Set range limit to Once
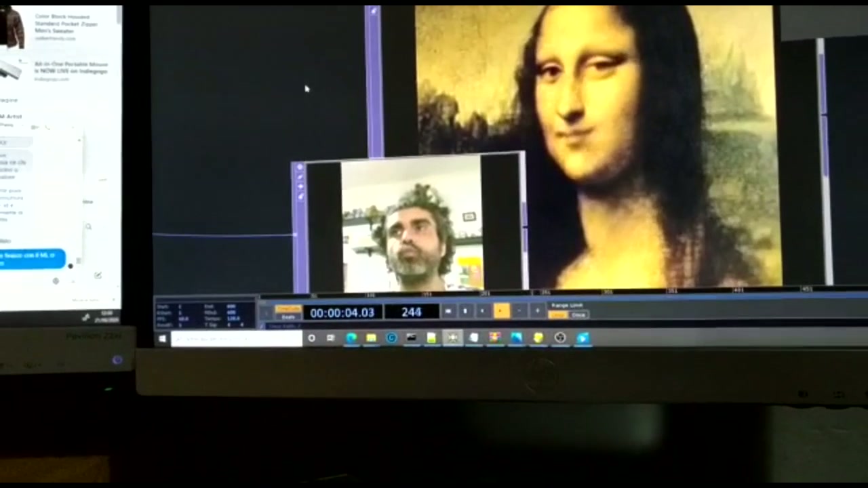Screen dimensions: 868x488 coord(578,315)
